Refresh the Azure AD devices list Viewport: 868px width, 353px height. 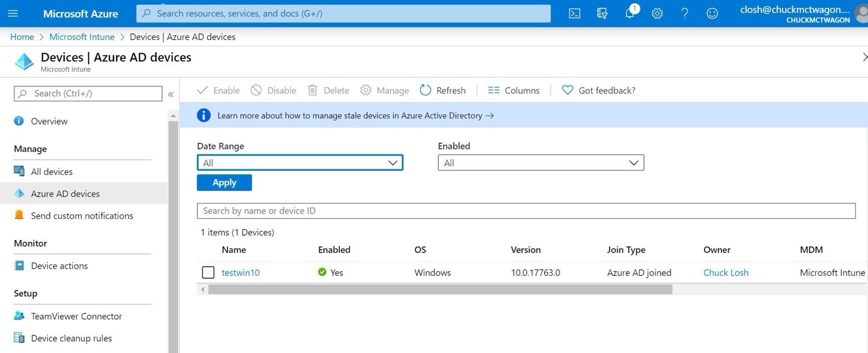pos(443,91)
